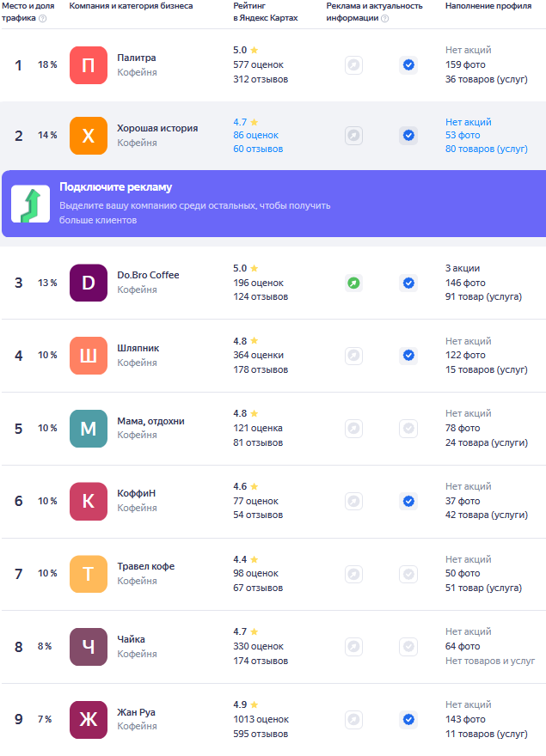The image size is (546, 756).
Task: Select the Чайка company name
Action: [132, 639]
